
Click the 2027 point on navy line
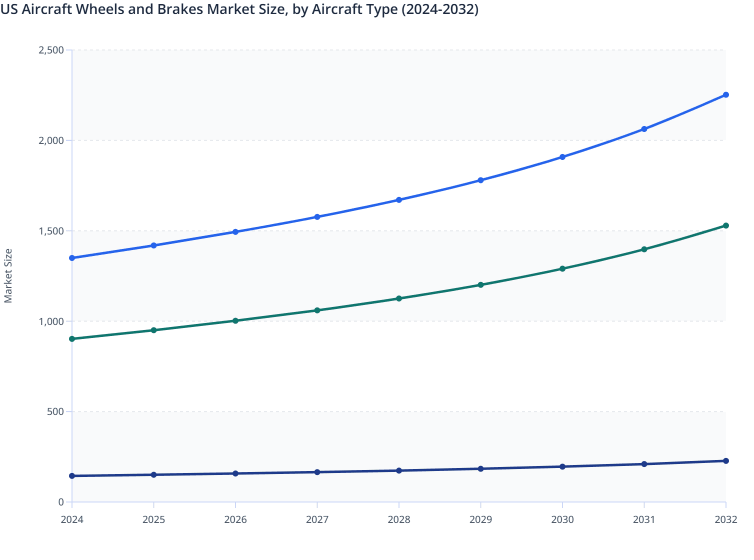click(317, 471)
